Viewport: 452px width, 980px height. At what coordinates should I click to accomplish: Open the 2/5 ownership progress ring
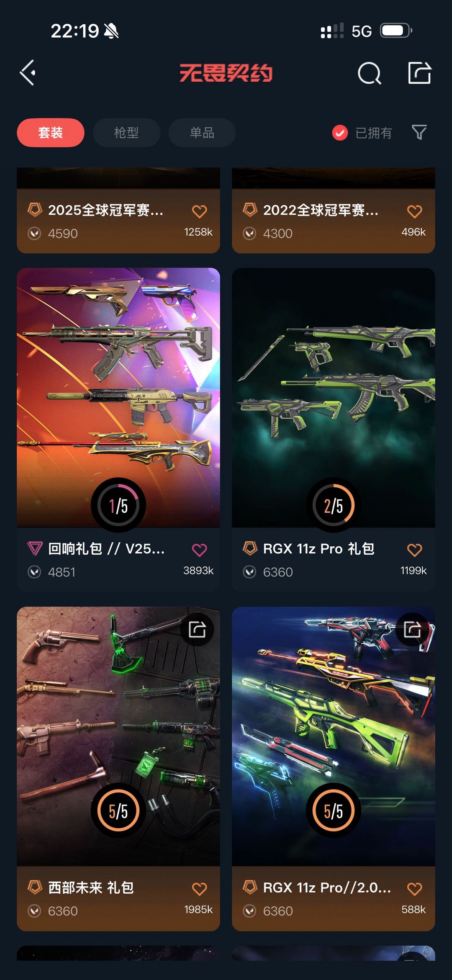334,505
